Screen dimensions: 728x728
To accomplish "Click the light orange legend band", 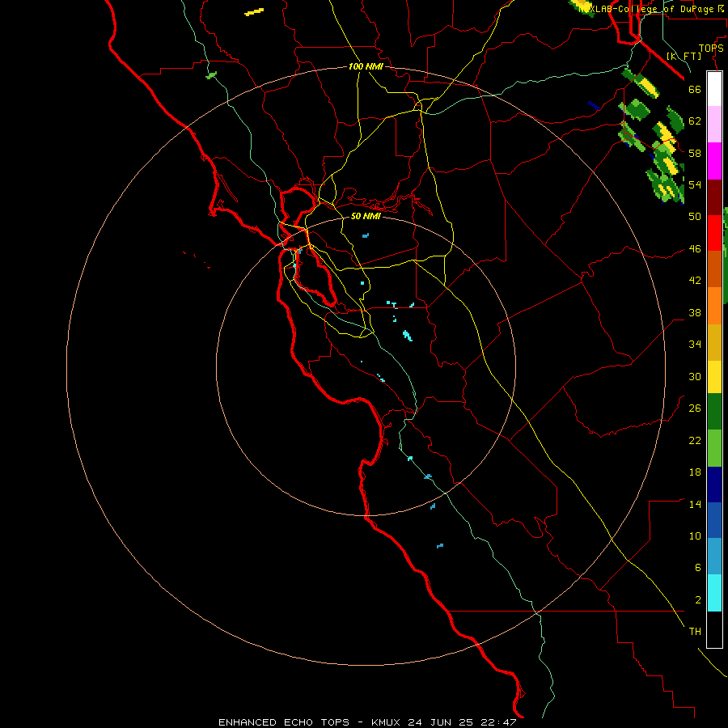I will click(x=714, y=306).
